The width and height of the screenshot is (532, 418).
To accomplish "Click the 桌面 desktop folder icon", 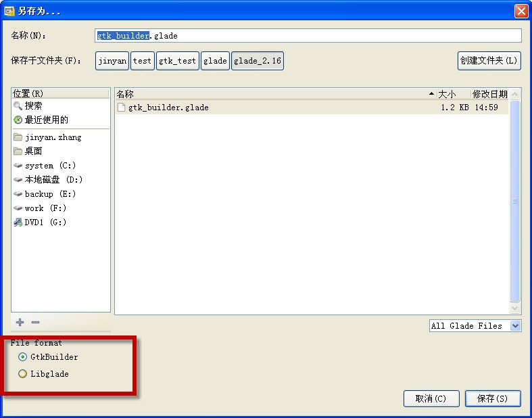I will [18, 151].
